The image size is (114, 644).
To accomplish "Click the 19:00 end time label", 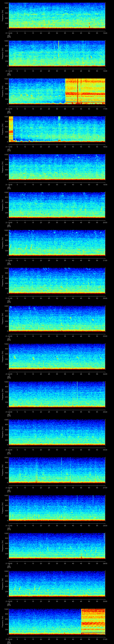I will click(105, 184).
